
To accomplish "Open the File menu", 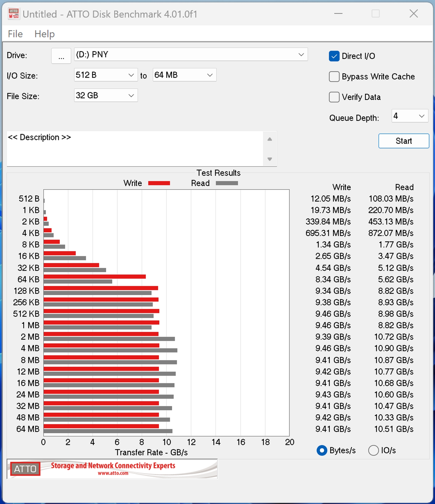I will 15,34.
